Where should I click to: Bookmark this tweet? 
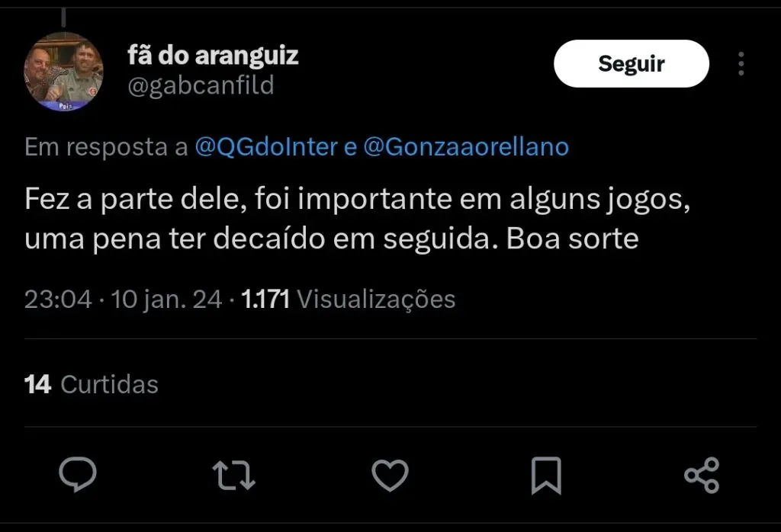[x=545, y=476]
